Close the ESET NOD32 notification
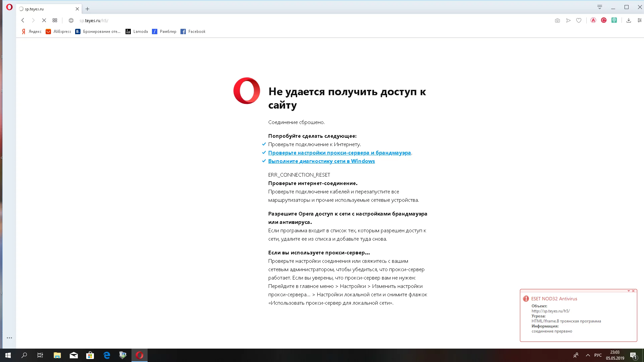This screenshot has height=362, width=644. tap(633, 291)
